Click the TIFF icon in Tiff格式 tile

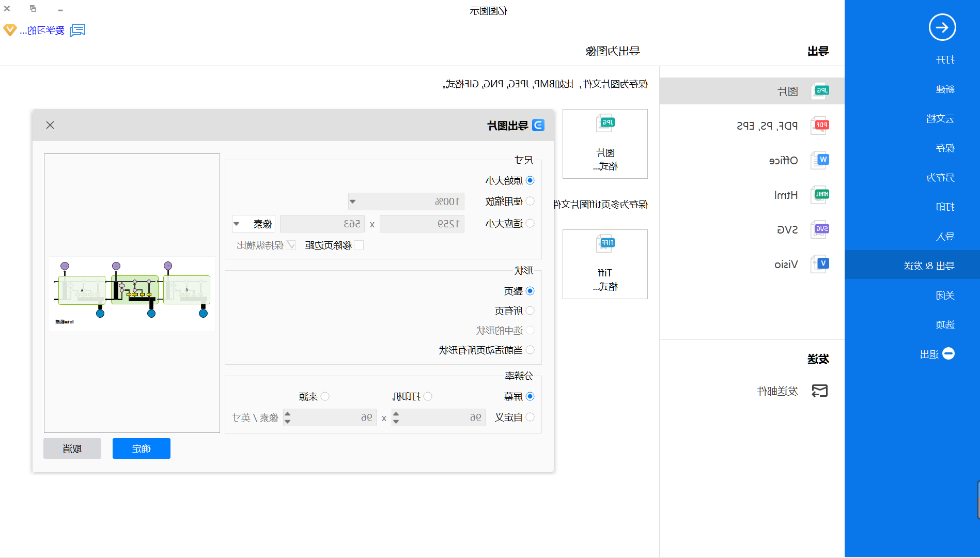click(605, 243)
